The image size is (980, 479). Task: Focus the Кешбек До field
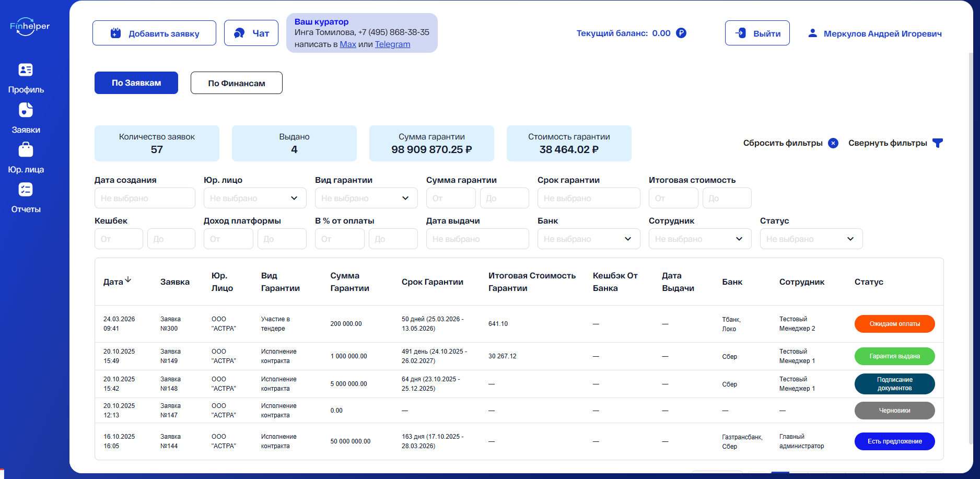click(x=171, y=239)
